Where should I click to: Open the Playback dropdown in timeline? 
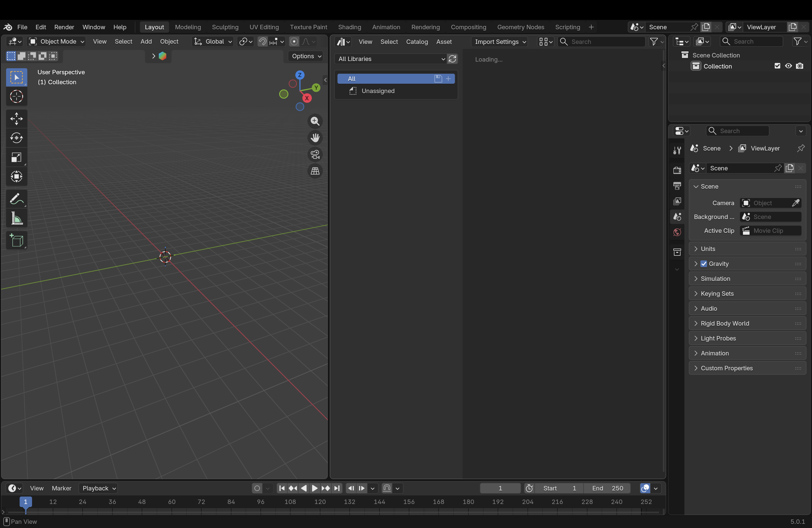tap(98, 489)
